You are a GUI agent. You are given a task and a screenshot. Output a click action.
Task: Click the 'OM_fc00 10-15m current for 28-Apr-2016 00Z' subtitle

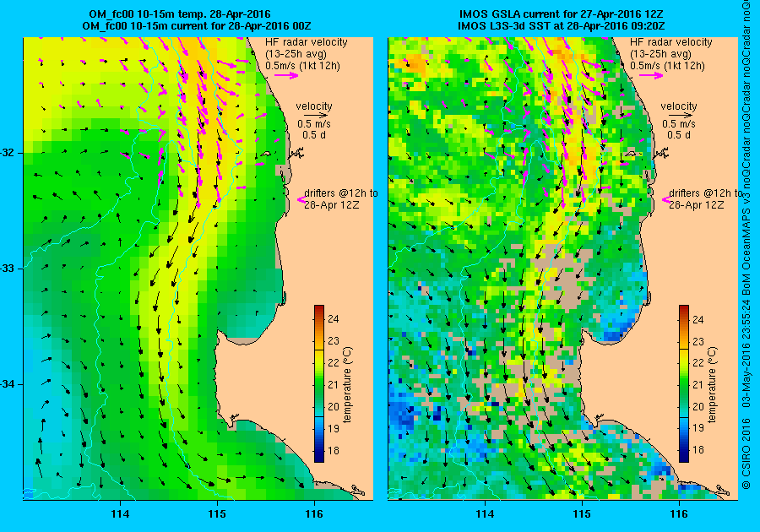pyautogui.click(x=197, y=25)
